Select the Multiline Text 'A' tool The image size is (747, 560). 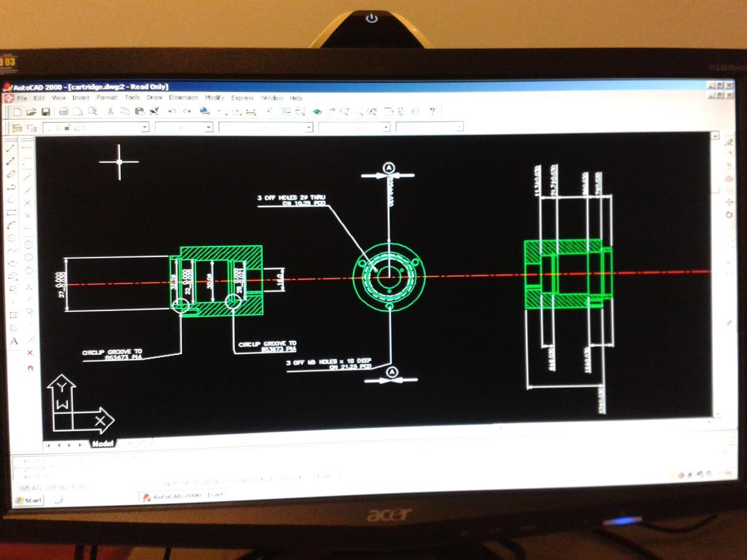14,341
